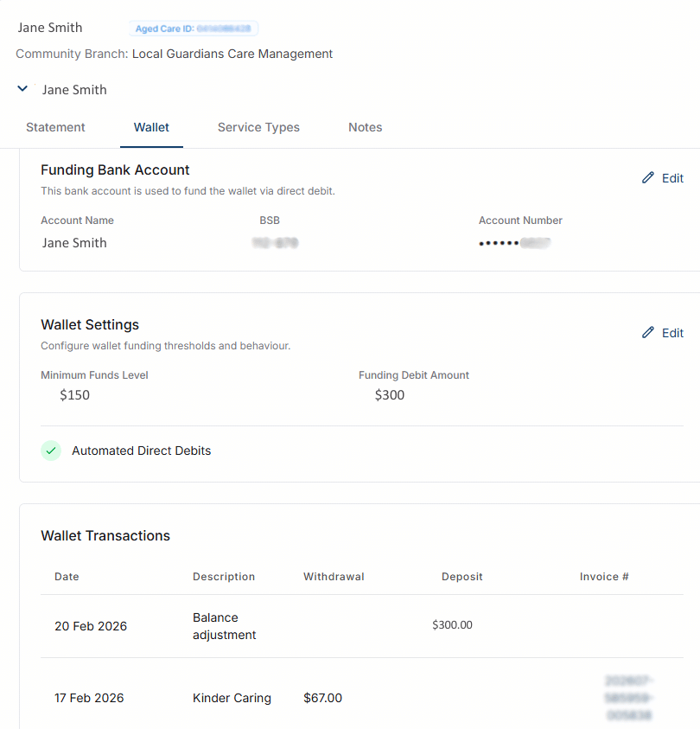Open the Kinder Caring invoice number
Screen dimensions: 700x729
pyautogui.click(x=630, y=698)
